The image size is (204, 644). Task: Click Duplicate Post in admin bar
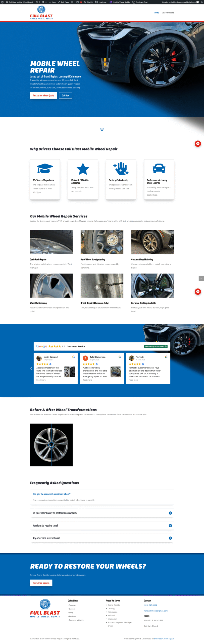tap(140, 2)
